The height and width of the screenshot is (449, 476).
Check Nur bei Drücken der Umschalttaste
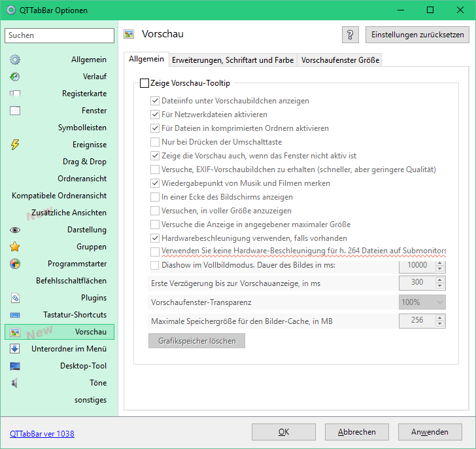click(x=155, y=142)
